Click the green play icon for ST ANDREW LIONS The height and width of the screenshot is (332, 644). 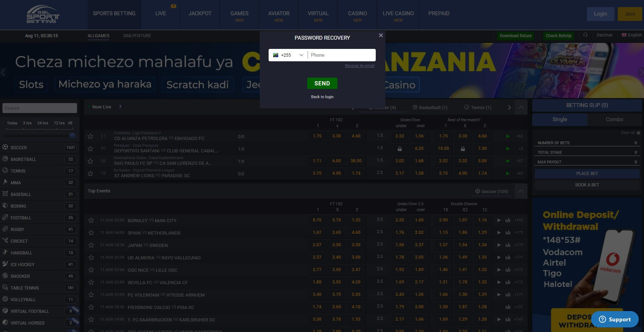(x=508, y=173)
